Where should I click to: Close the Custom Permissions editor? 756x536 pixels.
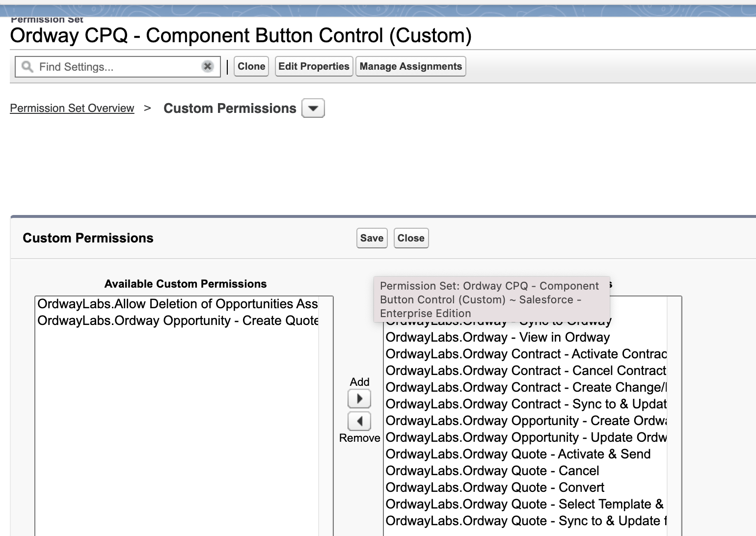[411, 238]
